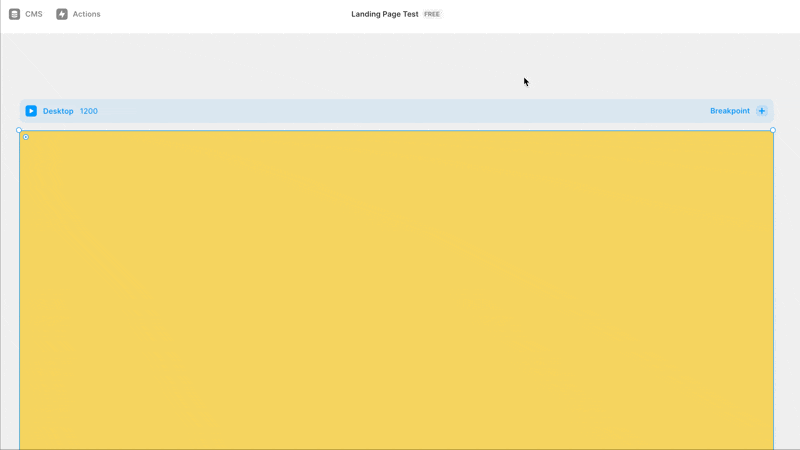Click the Landing Page Test title
The height and width of the screenshot is (450, 800).
[385, 14]
